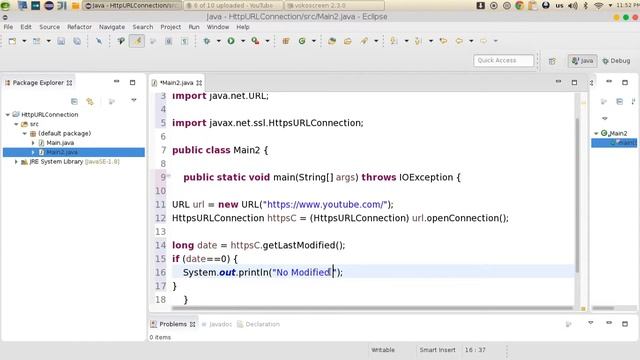Click the New Java Package icon
640x360 pixels.
click(x=286, y=41)
